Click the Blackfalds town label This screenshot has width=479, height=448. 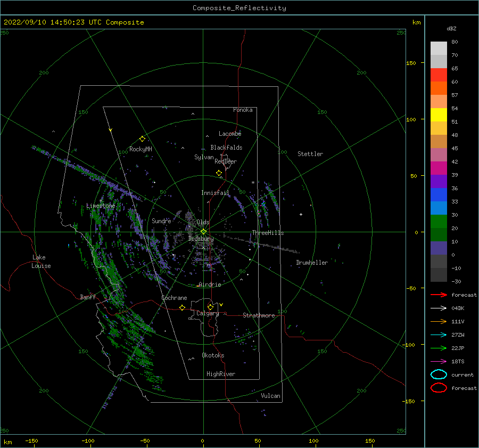click(226, 148)
